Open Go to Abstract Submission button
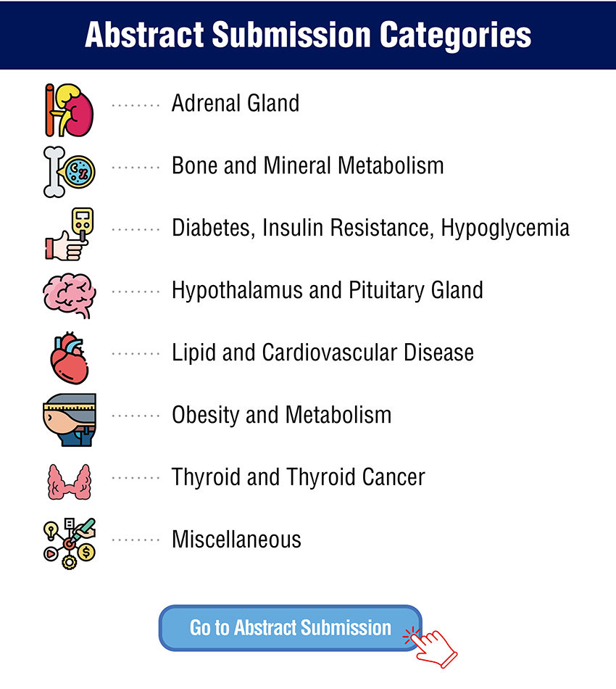 point(290,627)
